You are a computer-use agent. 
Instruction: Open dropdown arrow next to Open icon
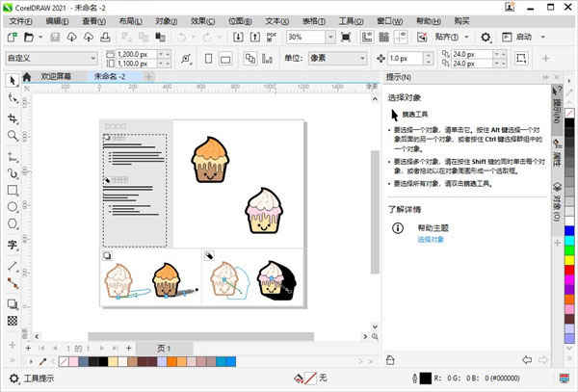pos(40,37)
